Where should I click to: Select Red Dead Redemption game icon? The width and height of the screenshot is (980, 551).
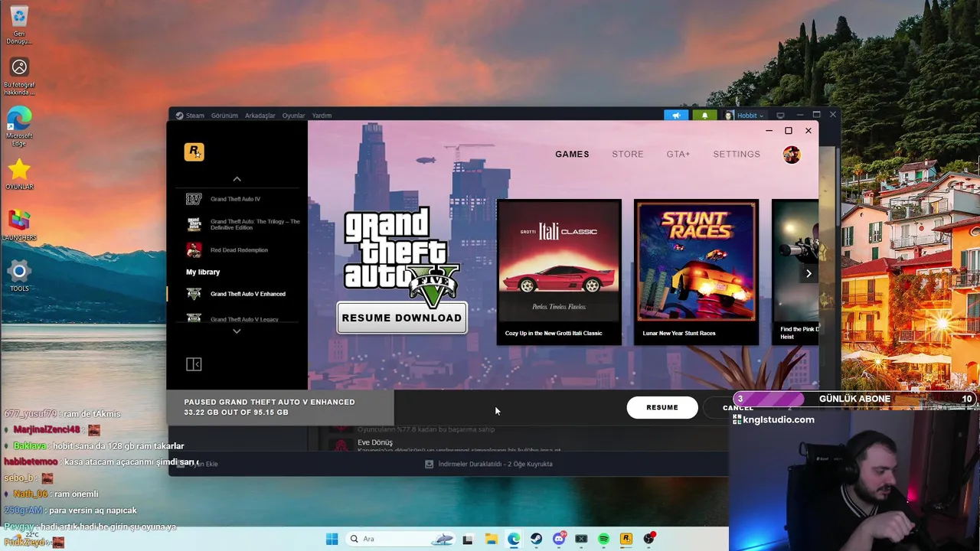(194, 250)
